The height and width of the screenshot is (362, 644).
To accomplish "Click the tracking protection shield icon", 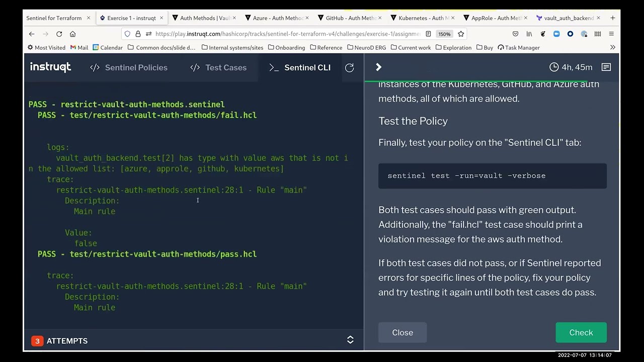I will pyautogui.click(x=127, y=34).
